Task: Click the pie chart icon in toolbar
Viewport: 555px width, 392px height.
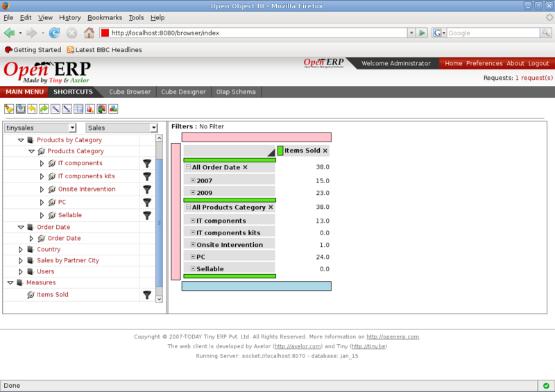Action: point(101,109)
